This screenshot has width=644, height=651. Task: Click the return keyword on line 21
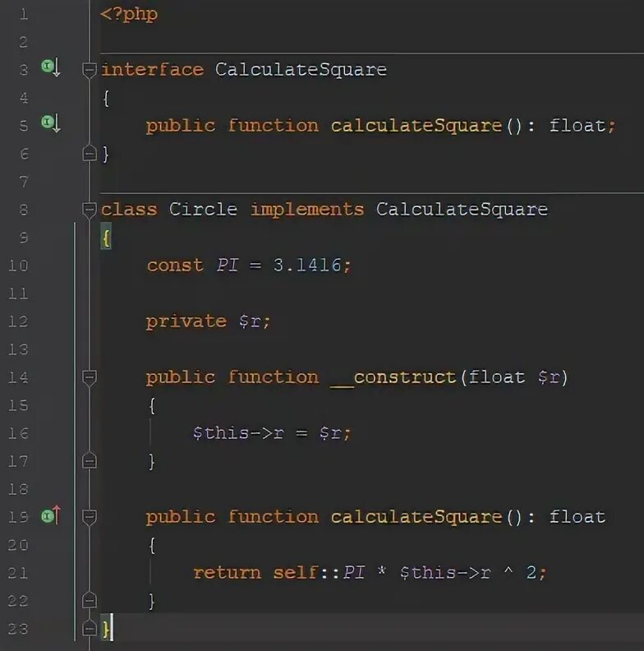227,574
